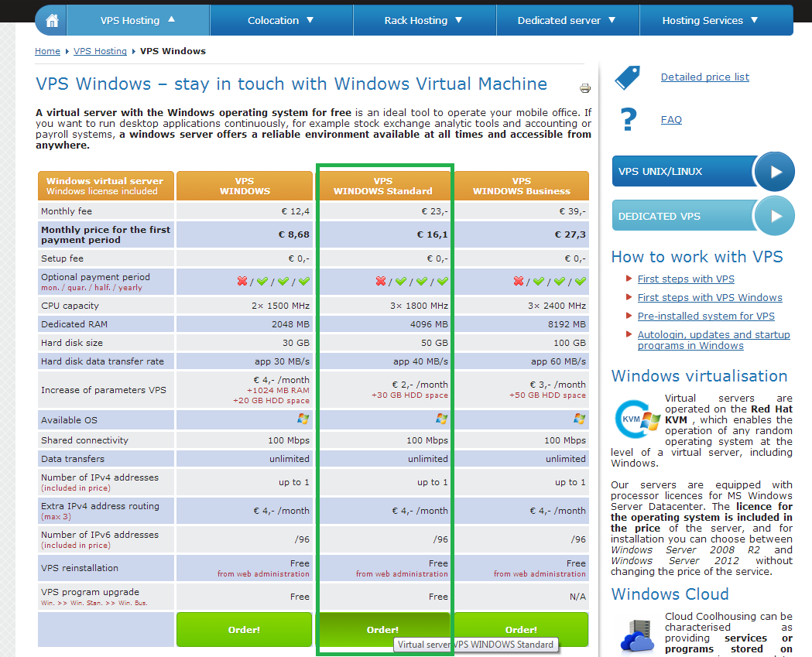812x657 pixels.
Task: Click the VPS WINDOWS Standard column header
Action: tap(382, 186)
